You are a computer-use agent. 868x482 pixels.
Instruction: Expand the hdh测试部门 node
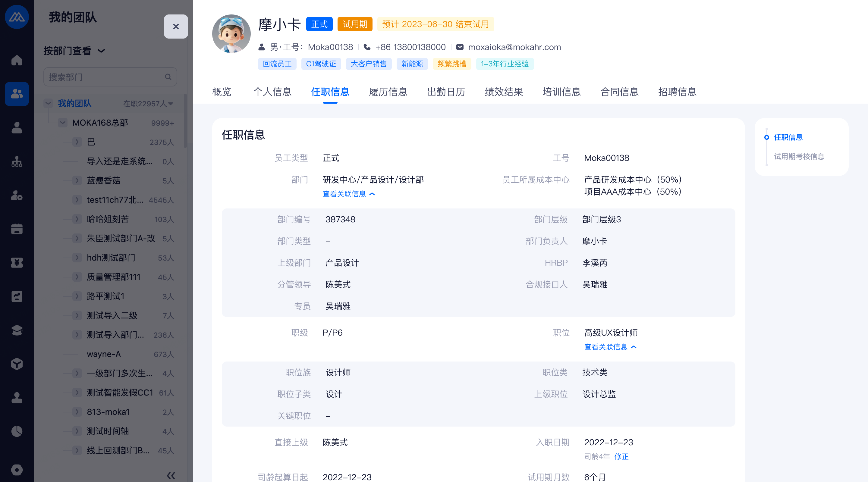pyautogui.click(x=77, y=258)
